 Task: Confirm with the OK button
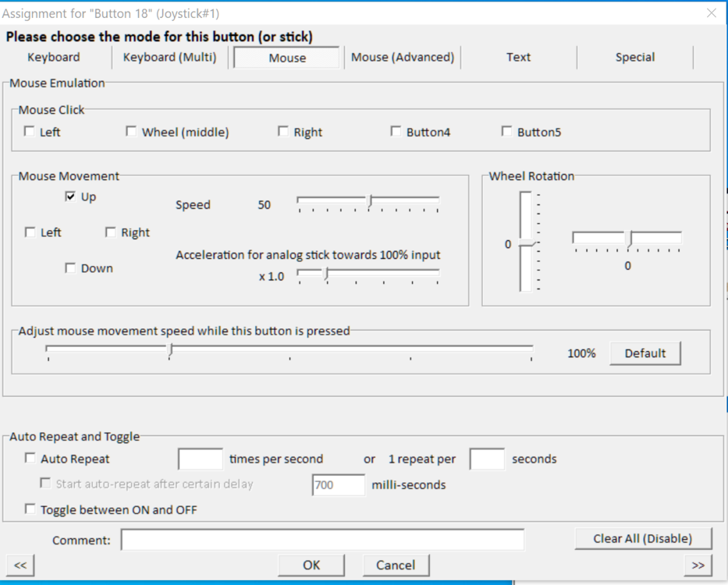pyautogui.click(x=311, y=565)
